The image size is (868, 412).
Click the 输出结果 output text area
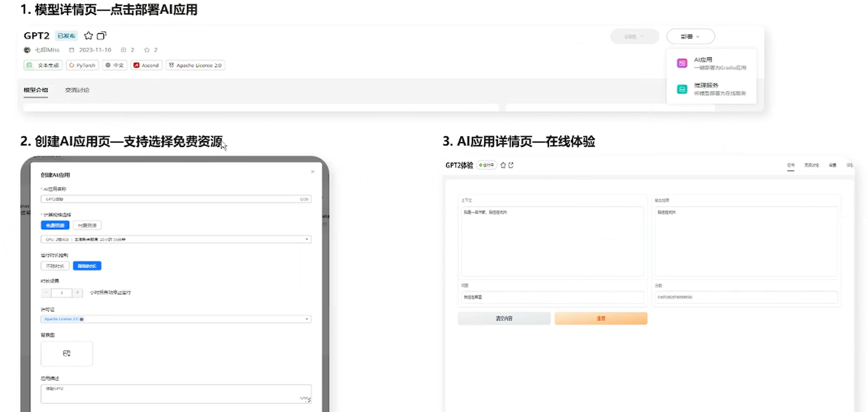746,241
